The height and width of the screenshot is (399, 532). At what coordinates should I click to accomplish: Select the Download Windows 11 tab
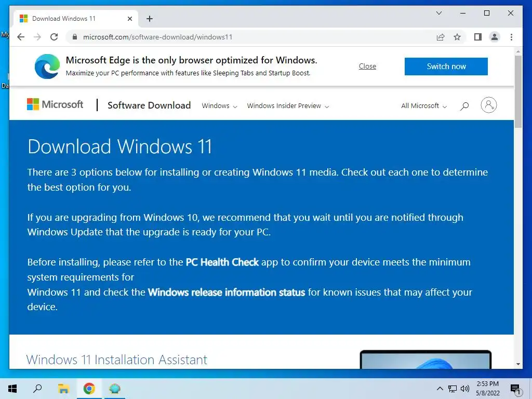(75, 19)
